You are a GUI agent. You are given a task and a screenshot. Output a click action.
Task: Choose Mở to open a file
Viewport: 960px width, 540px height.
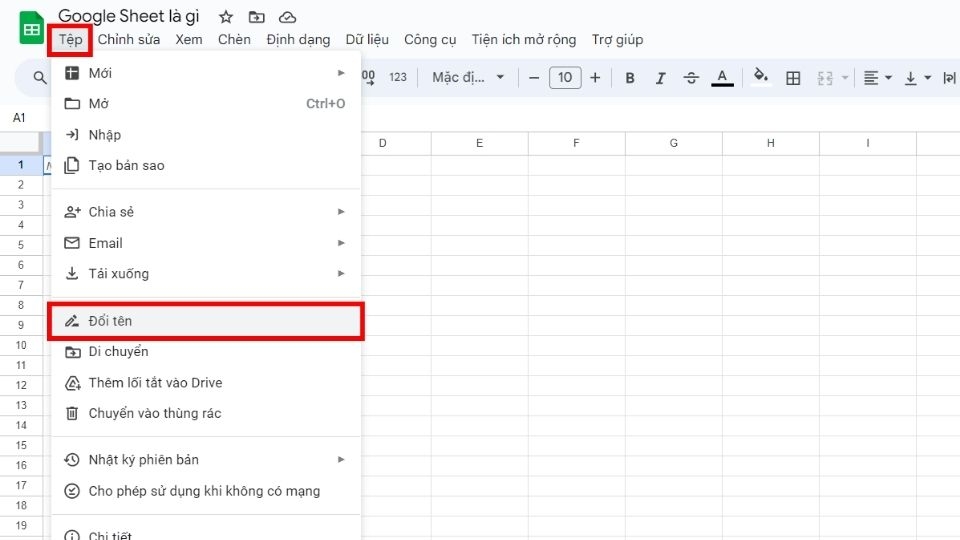206,103
